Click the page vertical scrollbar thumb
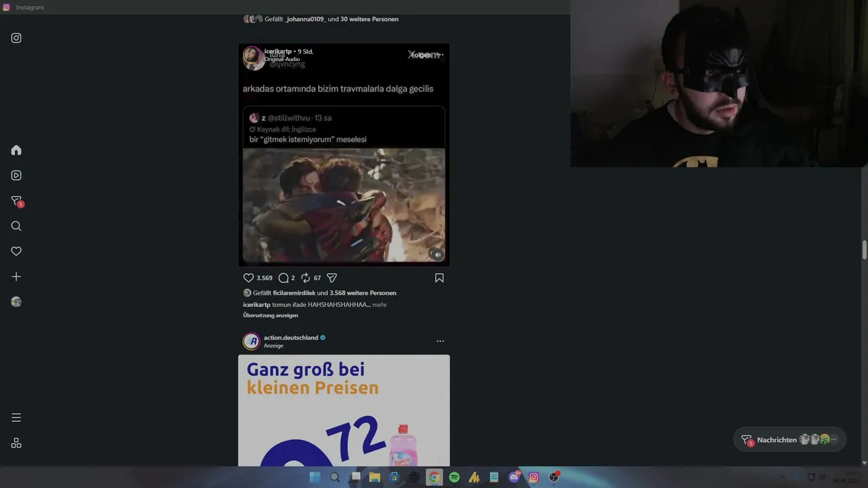Image resolution: width=868 pixels, height=488 pixels. pos(865,249)
